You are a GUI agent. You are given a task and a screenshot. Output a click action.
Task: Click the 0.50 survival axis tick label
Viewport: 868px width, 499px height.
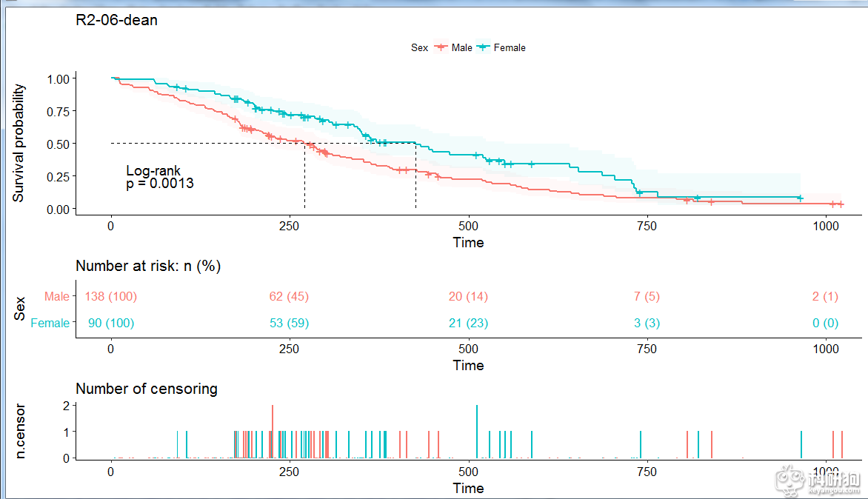coord(58,144)
